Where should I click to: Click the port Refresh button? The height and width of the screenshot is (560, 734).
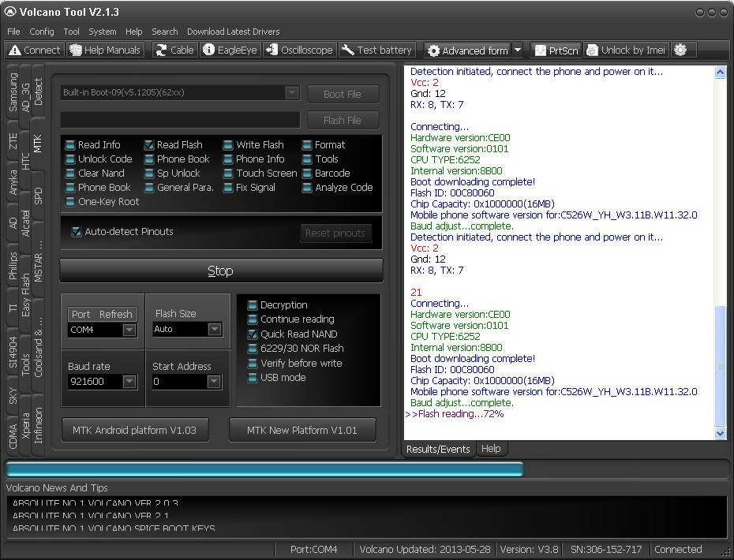[x=115, y=315]
